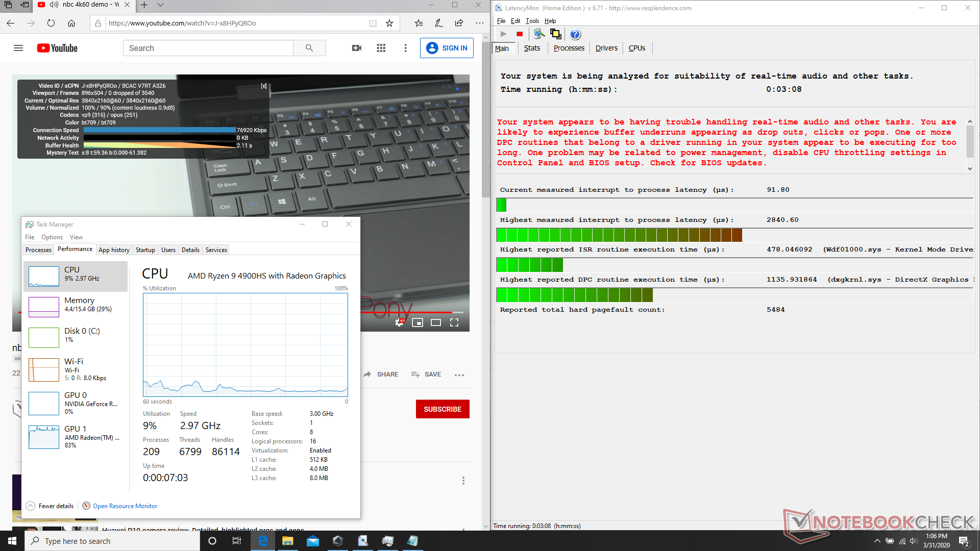980x551 pixels.
Task: Refresh the Edge browser page
Action: 51,23
